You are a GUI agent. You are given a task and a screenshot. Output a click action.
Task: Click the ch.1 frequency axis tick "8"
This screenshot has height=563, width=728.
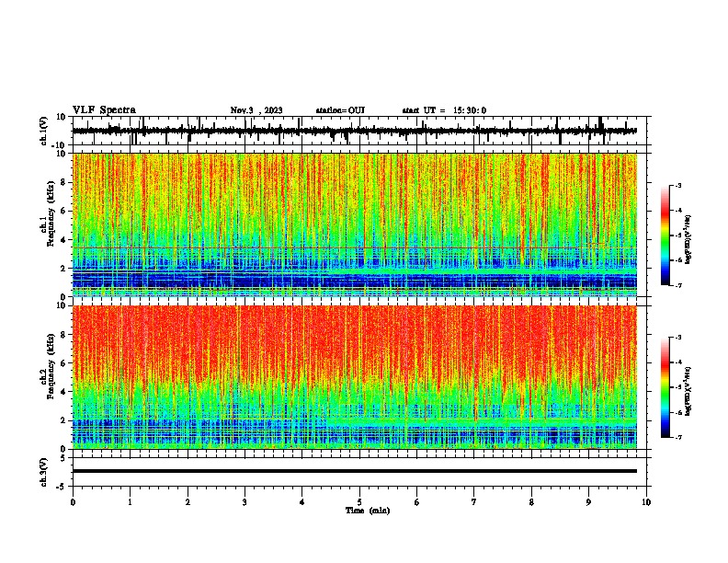[x=63, y=182]
